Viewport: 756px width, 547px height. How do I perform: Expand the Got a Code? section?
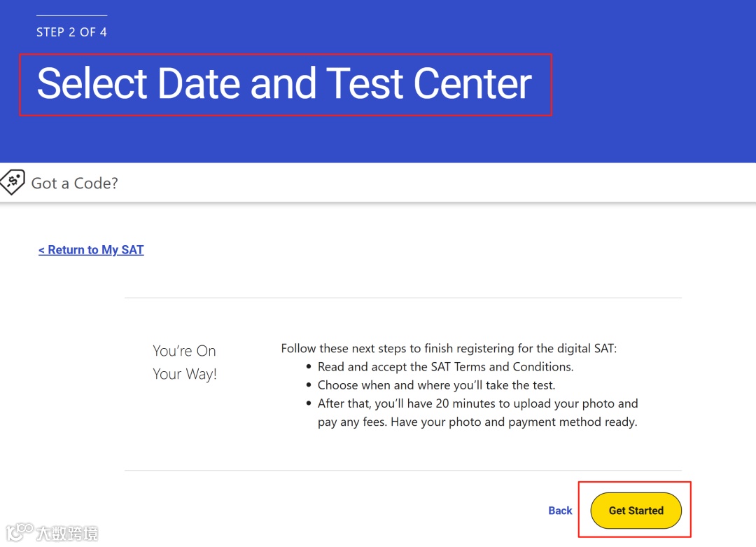point(75,184)
